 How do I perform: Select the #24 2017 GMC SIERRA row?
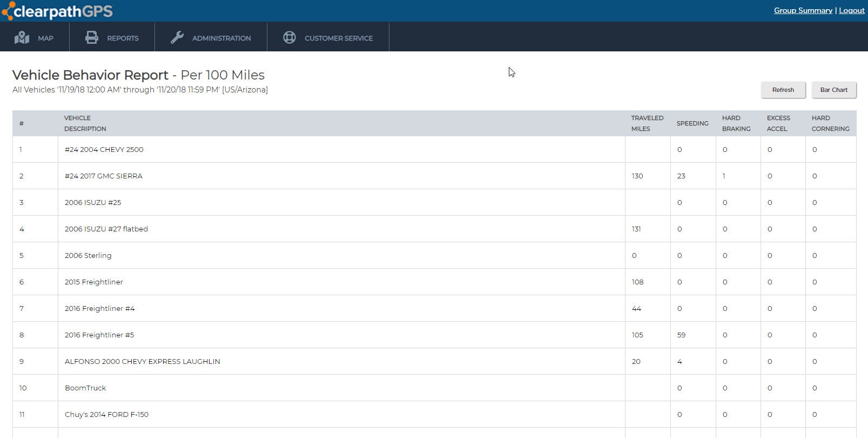point(104,176)
